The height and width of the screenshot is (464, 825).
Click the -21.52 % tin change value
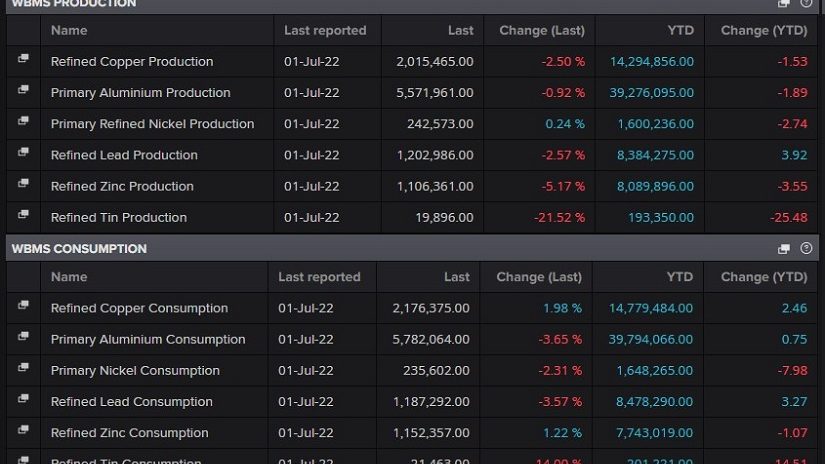(x=559, y=217)
